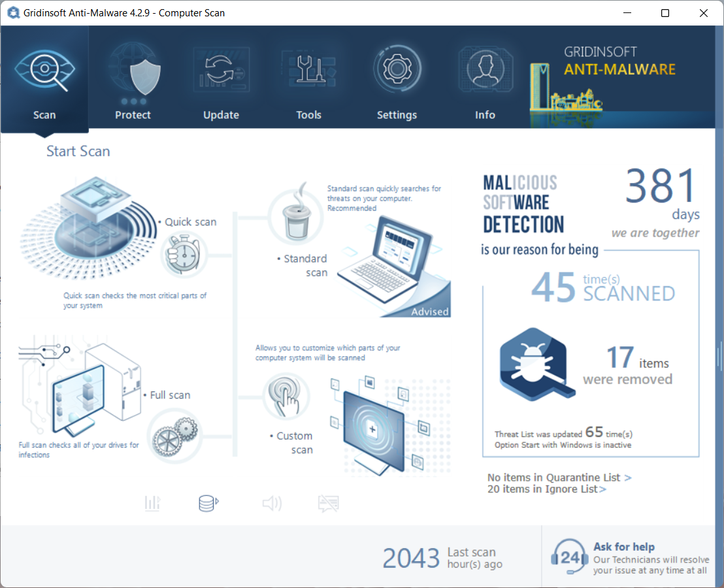724x588 pixels.
Task: Switch to the Update tab label
Action: (x=221, y=115)
